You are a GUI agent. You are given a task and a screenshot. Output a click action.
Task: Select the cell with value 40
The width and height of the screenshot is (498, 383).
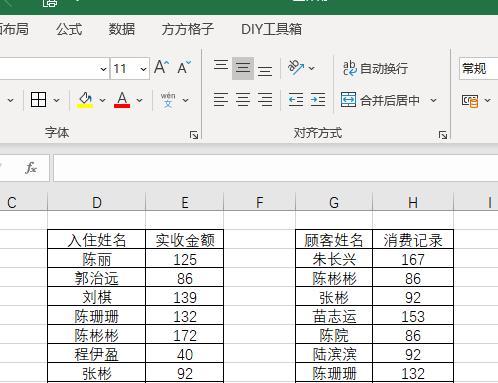tap(185, 353)
